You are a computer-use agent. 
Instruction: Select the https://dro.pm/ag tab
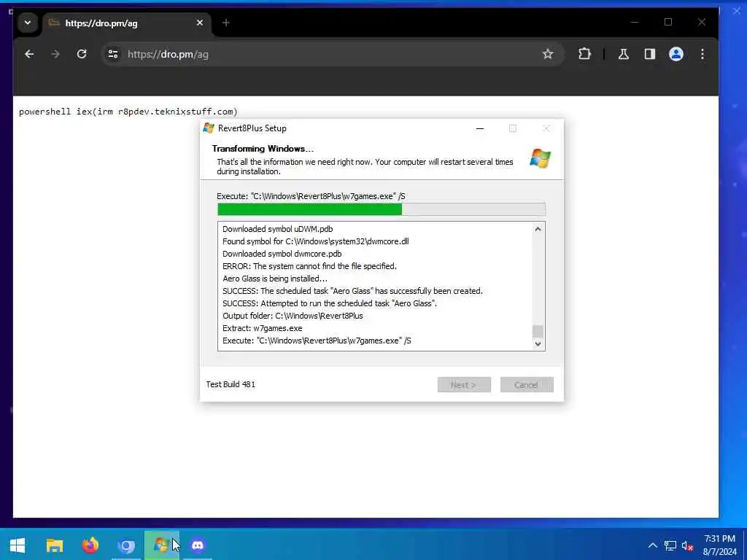(127, 23)
